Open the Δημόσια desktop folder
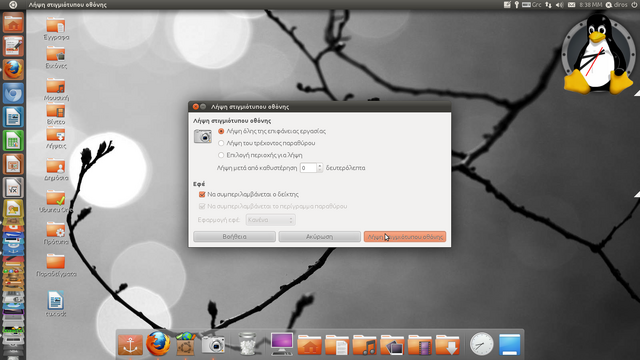 click(56, 169)
